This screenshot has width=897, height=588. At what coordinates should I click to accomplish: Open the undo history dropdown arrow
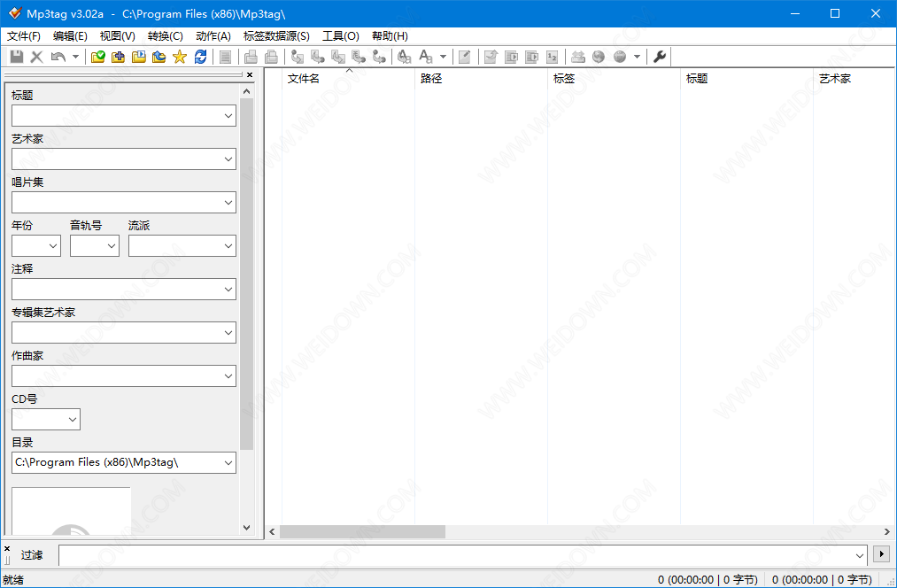(75, 57)
